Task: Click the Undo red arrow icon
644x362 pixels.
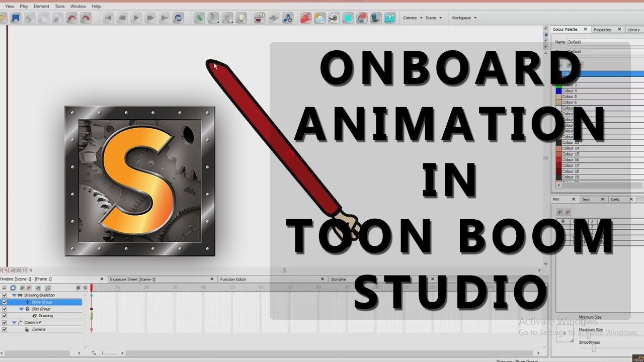Action: click(72, 18)
